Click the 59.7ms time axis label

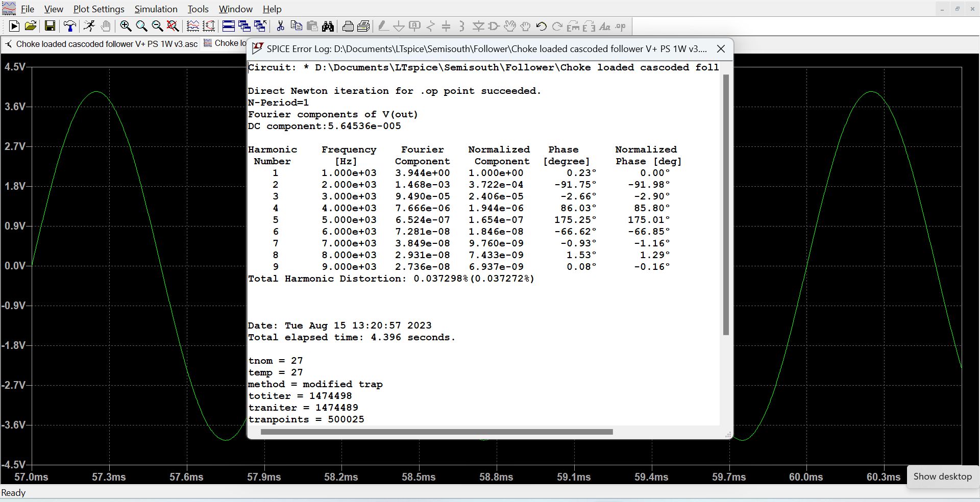(x=729, y=477)
